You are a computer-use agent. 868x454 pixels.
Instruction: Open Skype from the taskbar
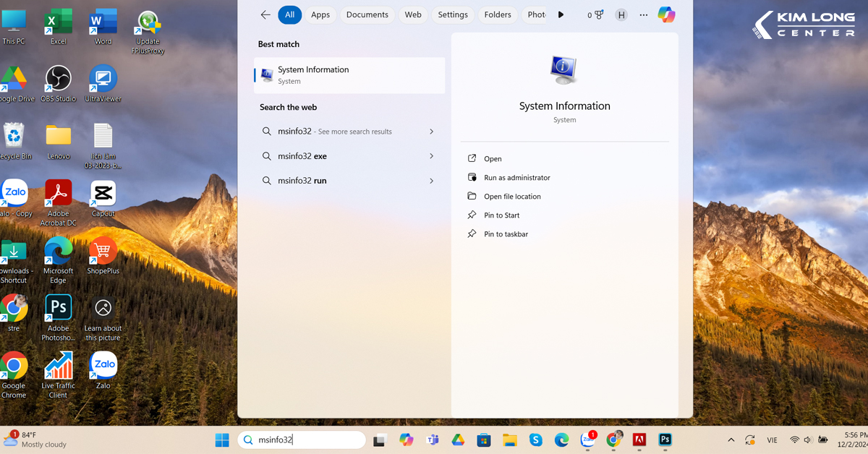[535, 440]
